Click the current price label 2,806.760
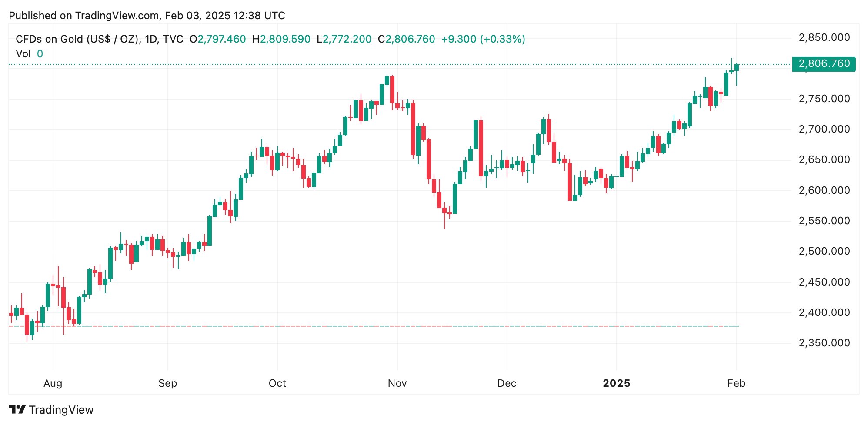The height and width of the screenshot is (425, 868). pyautogui.click(x=824, y=64)
